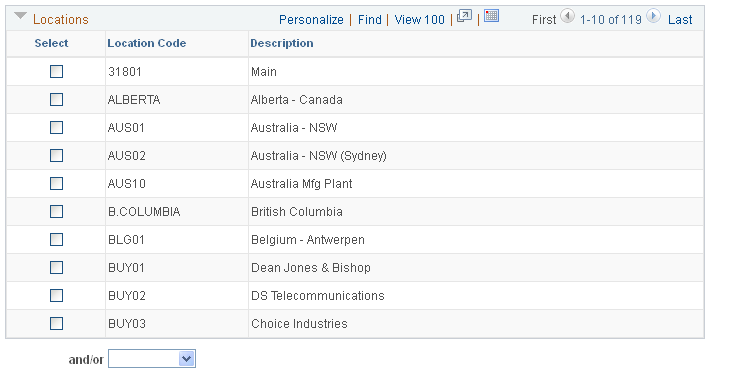
Task: Click the Select column header
Action: click(51, 43)
